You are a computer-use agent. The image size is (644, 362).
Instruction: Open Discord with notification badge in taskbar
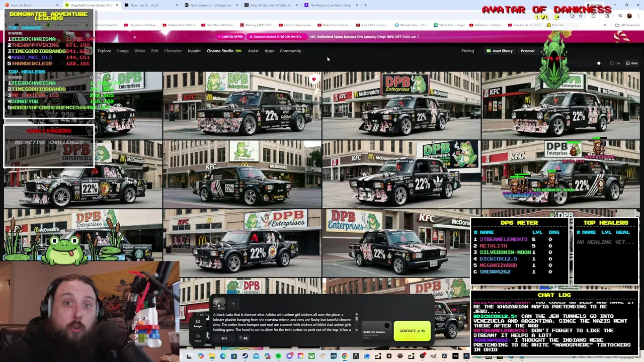tap(289, 356)
